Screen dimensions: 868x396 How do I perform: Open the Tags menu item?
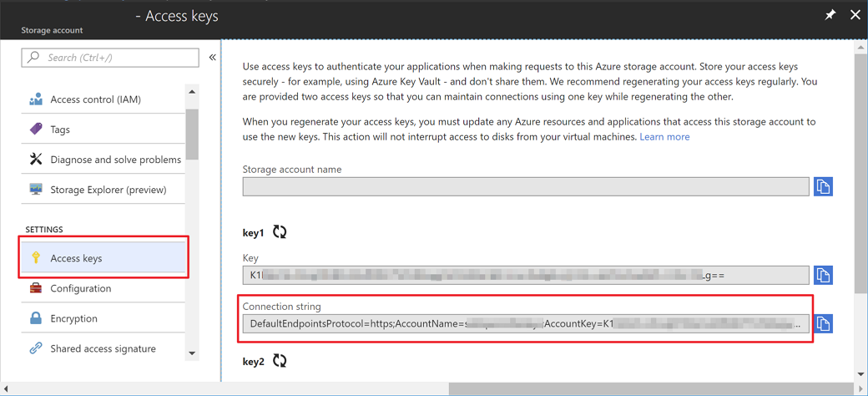point(60,129)
